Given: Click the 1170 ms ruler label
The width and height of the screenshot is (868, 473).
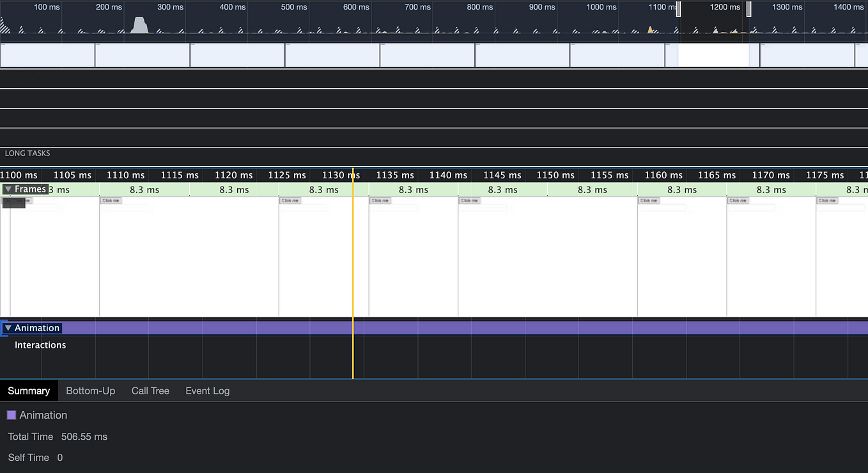Looking at the screenshot, I should tap(771, 175).
